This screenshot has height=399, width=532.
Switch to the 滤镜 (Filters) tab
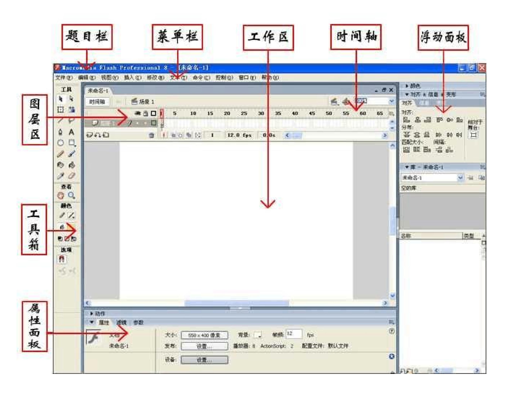click(122, 323)
